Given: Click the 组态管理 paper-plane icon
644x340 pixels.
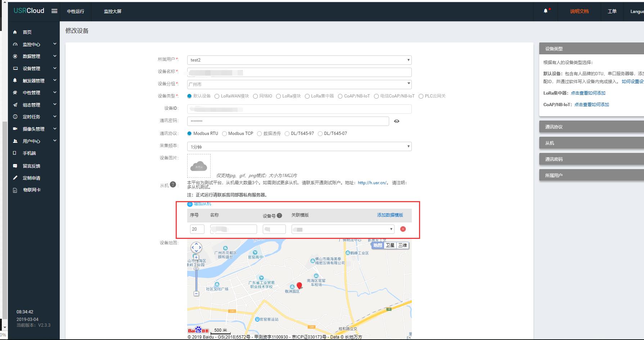Looking at the screenshot, I should [15, 105].
